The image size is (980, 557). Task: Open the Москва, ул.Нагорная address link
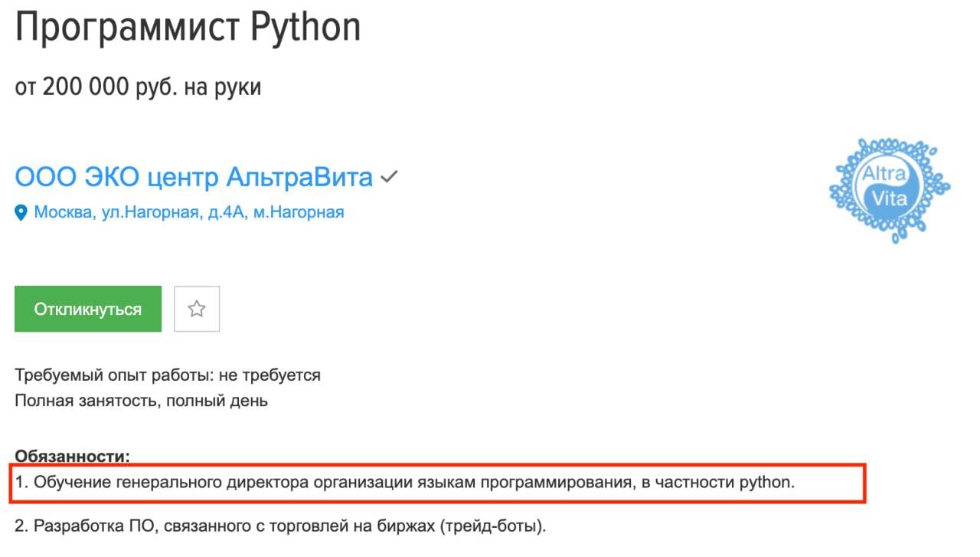(189, 212)
